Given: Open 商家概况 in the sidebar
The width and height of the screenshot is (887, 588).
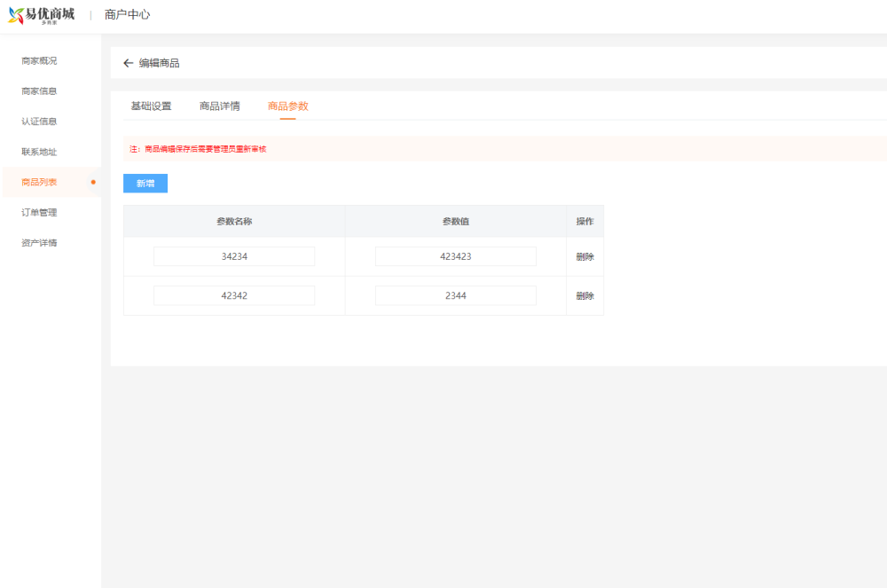Looking at the screenshot, I should click(39, 61).
